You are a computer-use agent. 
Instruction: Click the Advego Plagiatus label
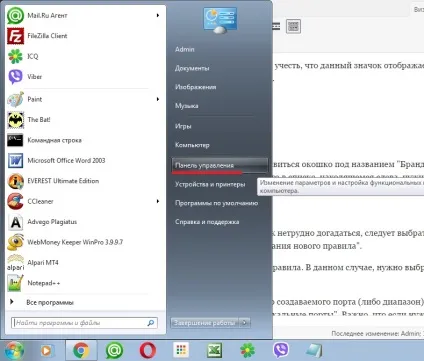[52, 222]
